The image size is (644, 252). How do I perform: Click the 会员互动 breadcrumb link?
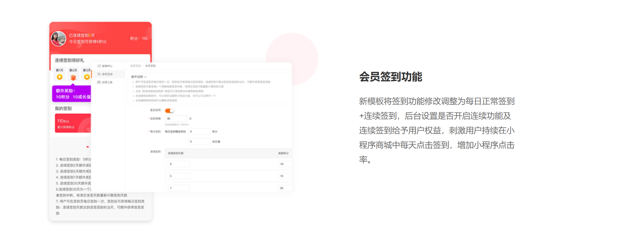(x=136, y=66)
